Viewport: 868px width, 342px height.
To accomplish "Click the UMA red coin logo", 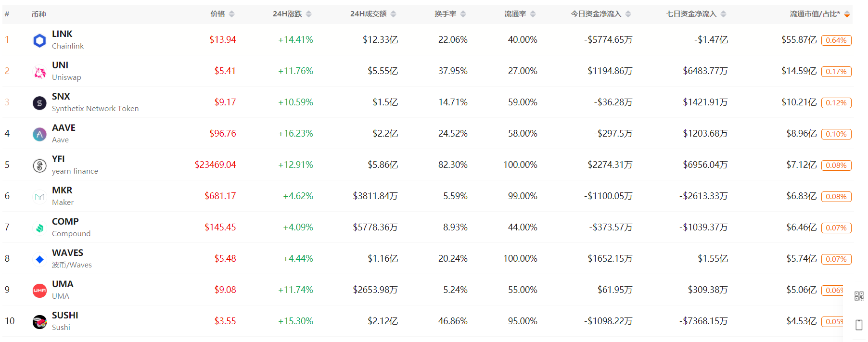I will 39,291.
